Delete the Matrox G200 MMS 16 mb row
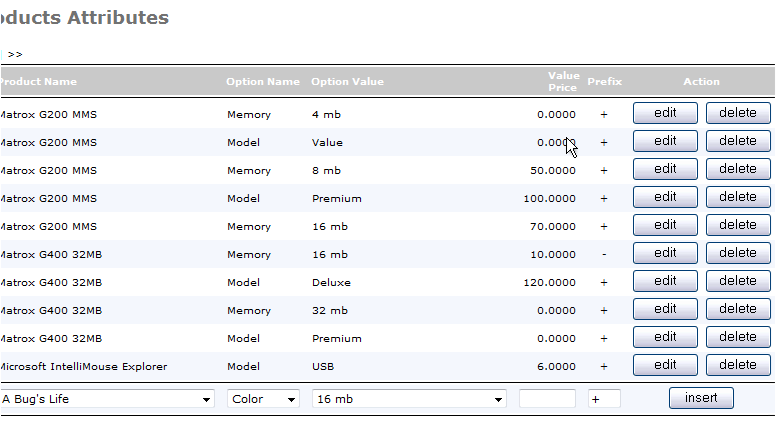Image resolution: width=776 pixels, height=422 pixels. click(x=738, y=226)
